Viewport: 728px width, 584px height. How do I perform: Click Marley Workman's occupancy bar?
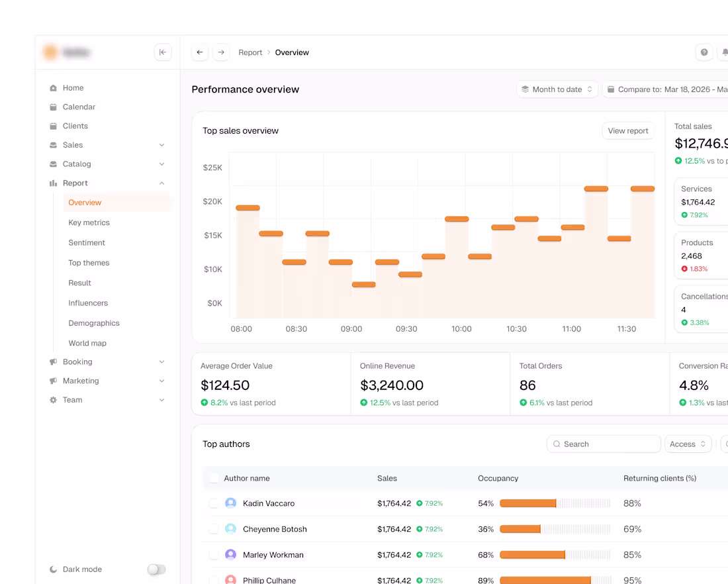[555, 555]
